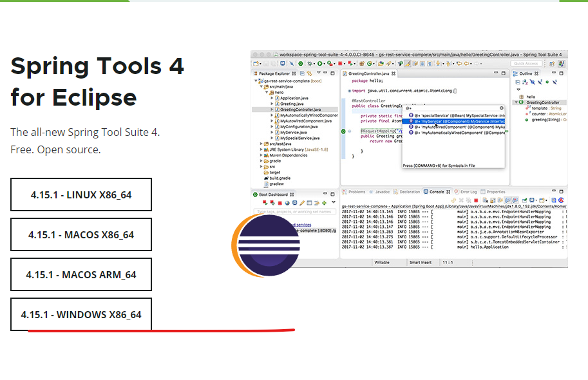Download 4.15.1 - WINDOWS X86_64 build
Screen dimensions: 588x380
(81, 314)
